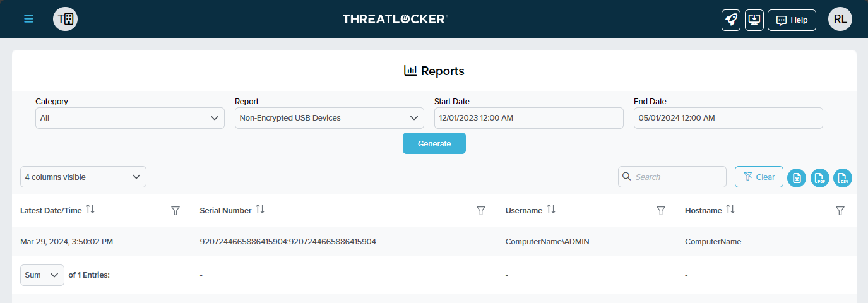Viewport: 868px width, 303px height.
Task: Click the download installer icon
Action: click(754, 20)
